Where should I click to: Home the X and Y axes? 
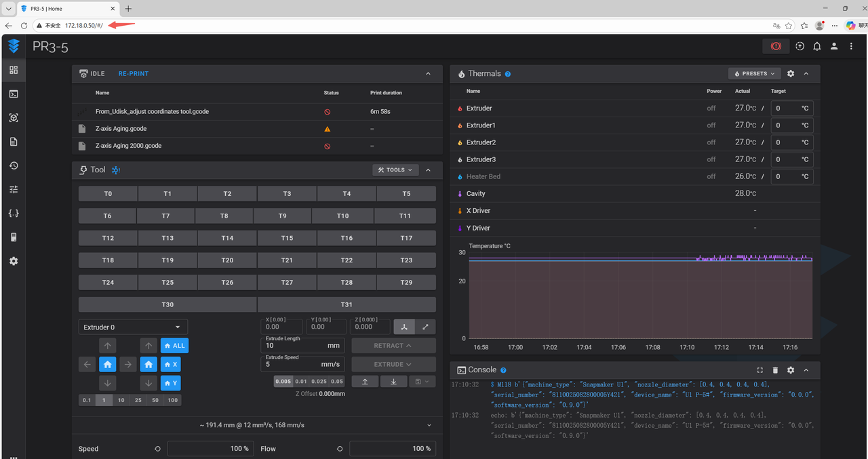[x=108, y=364]
